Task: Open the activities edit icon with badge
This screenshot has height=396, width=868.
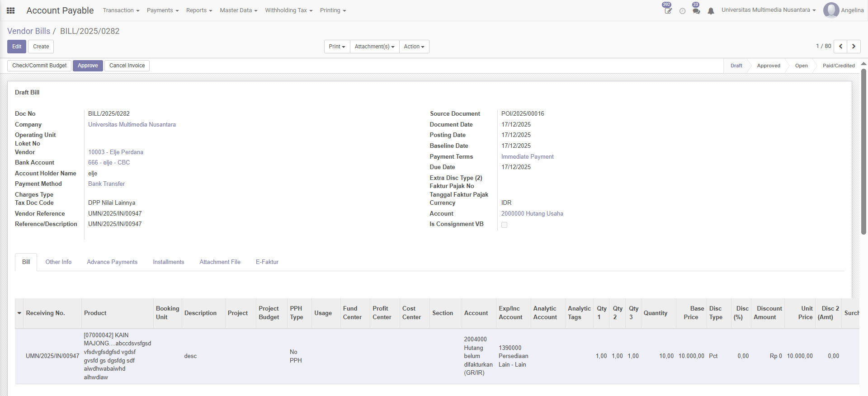Action: coord(668,10)
